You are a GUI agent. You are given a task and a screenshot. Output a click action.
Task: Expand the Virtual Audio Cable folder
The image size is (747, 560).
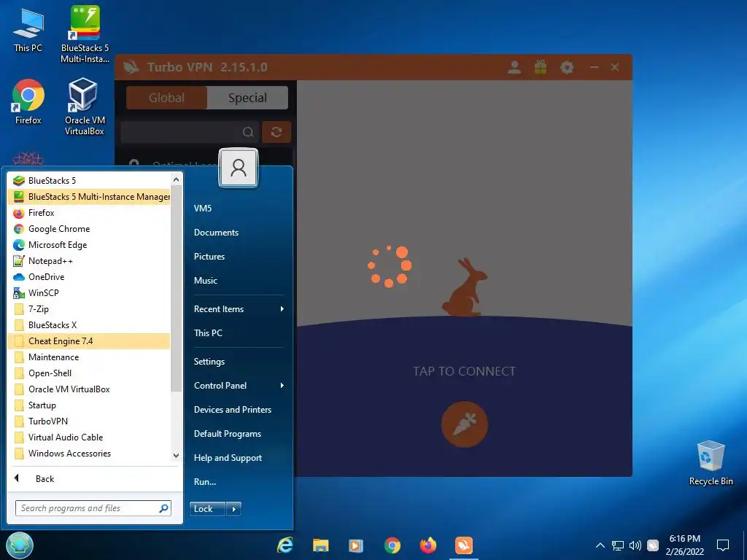(89, 437)
